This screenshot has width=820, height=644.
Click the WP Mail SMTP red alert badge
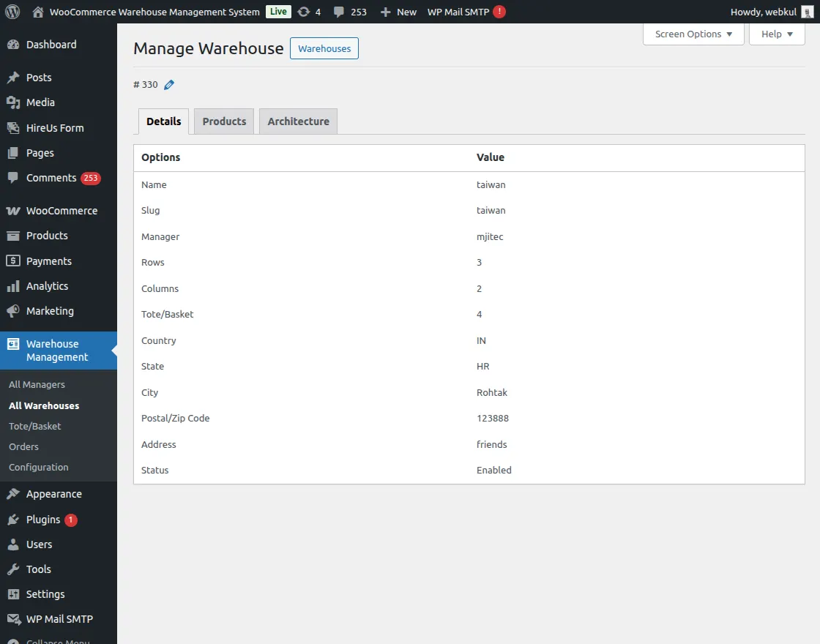point(499,12)
